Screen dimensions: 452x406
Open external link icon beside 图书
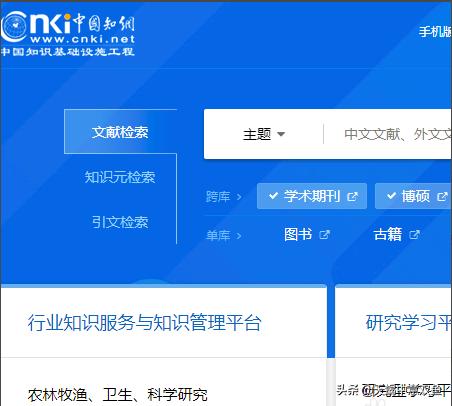[324, 235]
